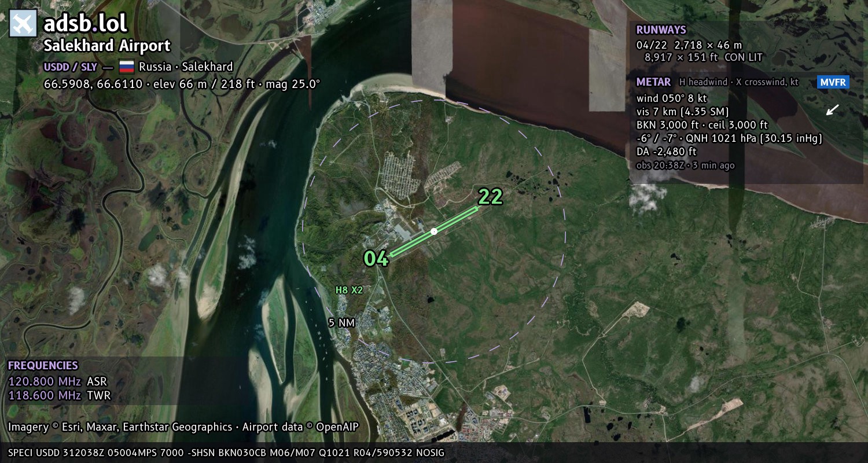Image resolution: width=868 pixels, height=463 pixels.
Task: Click the runway 04 end label
Action: 376,258
